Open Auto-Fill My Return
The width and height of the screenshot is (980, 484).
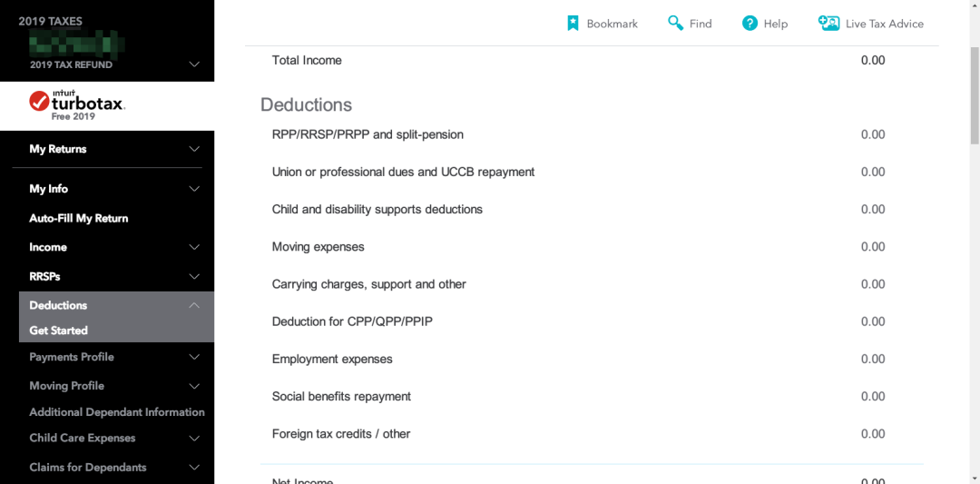79,218
